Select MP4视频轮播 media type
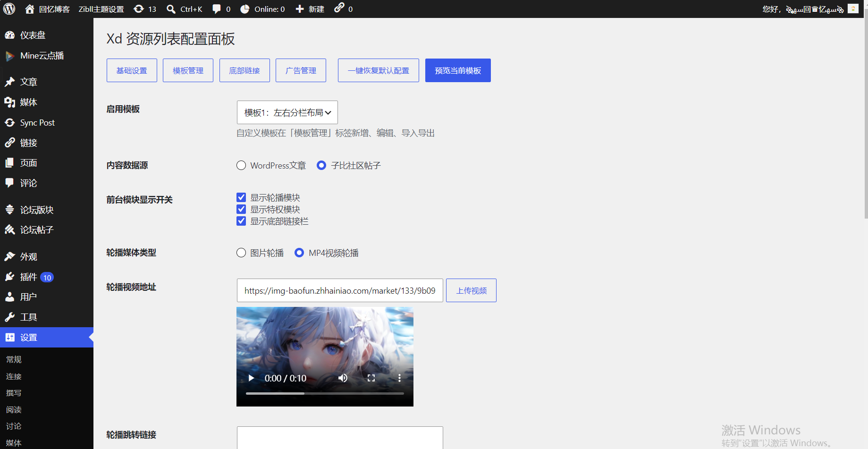Image resolution: width=868 pixels, height=449 pixels. [x=299, y=253]
